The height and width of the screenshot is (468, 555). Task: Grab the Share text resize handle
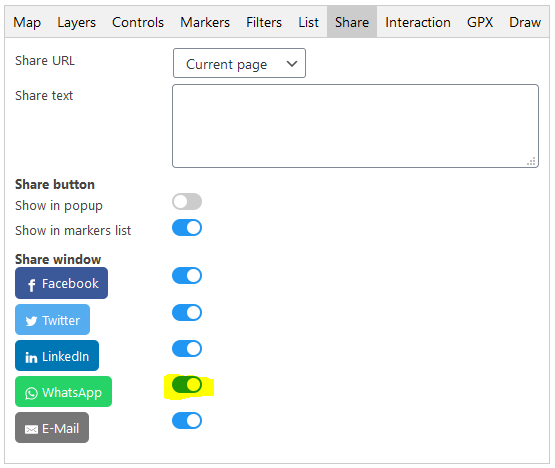[531, 161]
